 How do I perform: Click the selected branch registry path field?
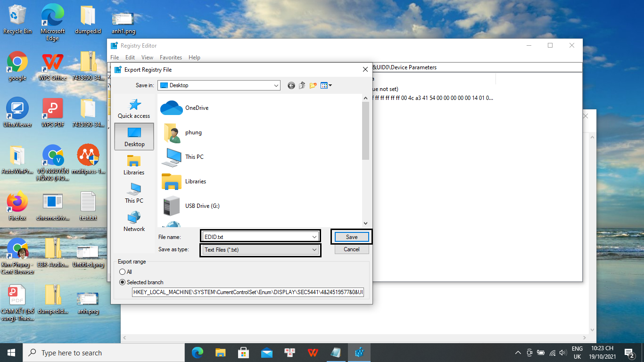click(248, 292)
